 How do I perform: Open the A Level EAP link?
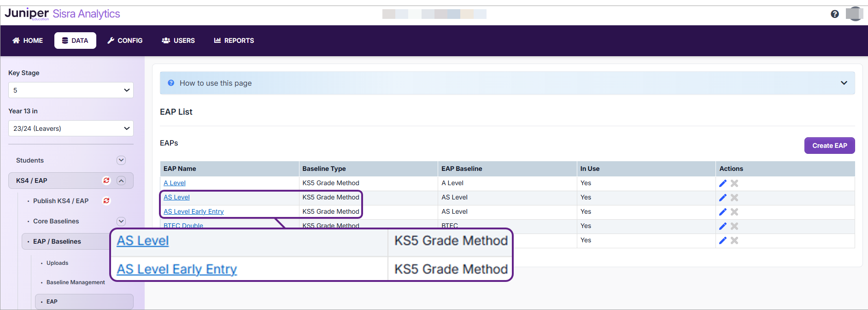click(175, 183)
